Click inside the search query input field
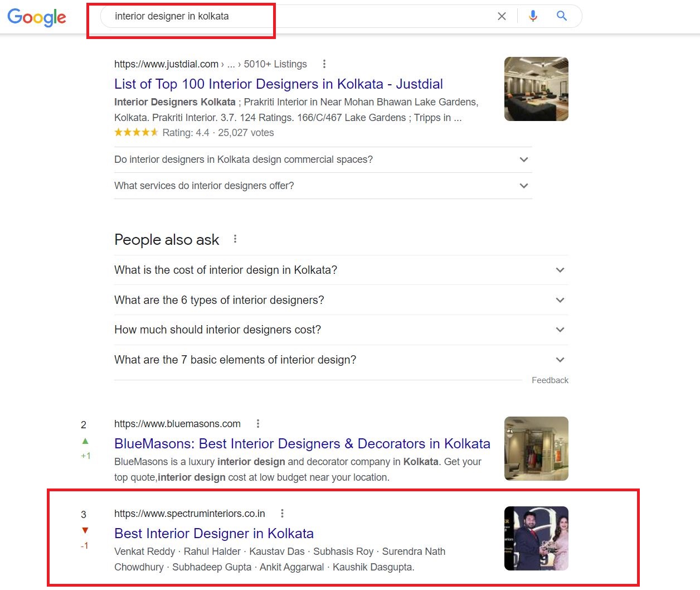This screenshot has width=700, height=590. coord(301,16)
